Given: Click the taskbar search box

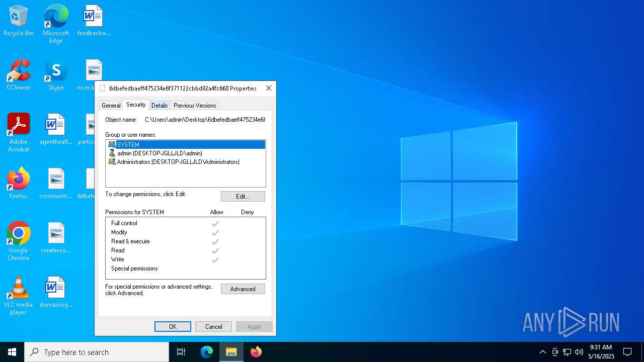Looking at the screenshot, I should click(97, 352).
